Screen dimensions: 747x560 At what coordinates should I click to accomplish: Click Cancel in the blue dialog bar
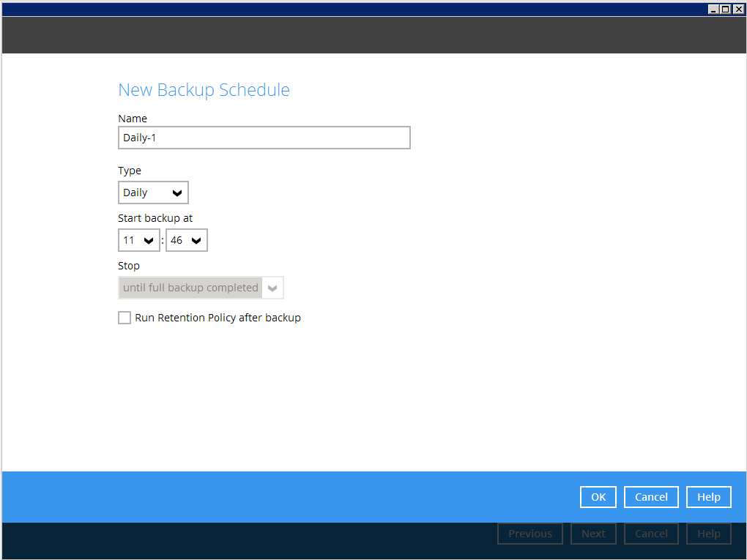pyautogui.click(x=651, y=497)
